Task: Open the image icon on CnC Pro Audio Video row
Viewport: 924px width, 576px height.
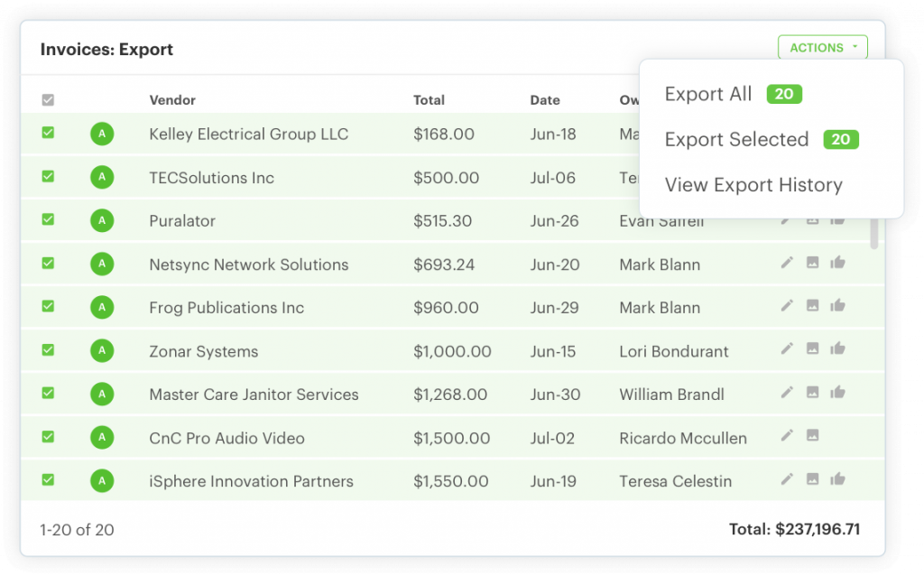Action: 812,435
